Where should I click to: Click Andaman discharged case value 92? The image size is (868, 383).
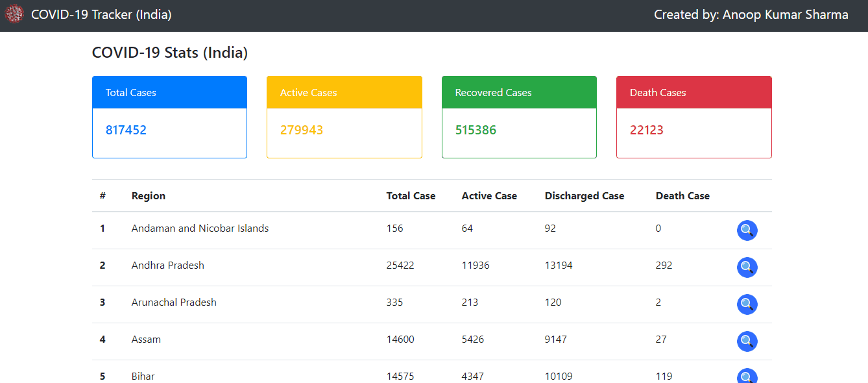(551, 229)
